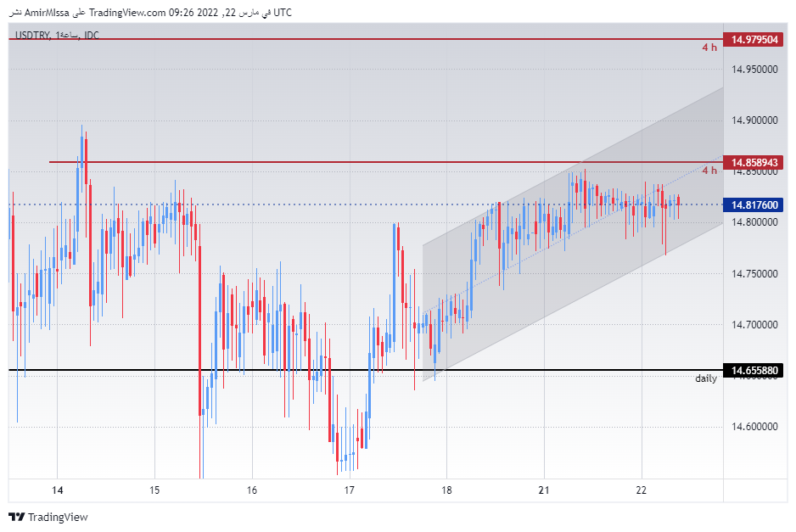Open the 1-hour timeframe label in the legend
The width and height of the screenshot is (796, 532).
point(65,37)
